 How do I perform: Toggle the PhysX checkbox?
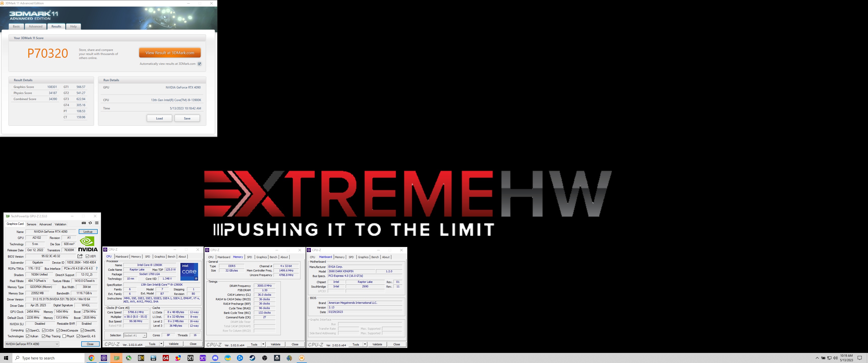(64, 336)
